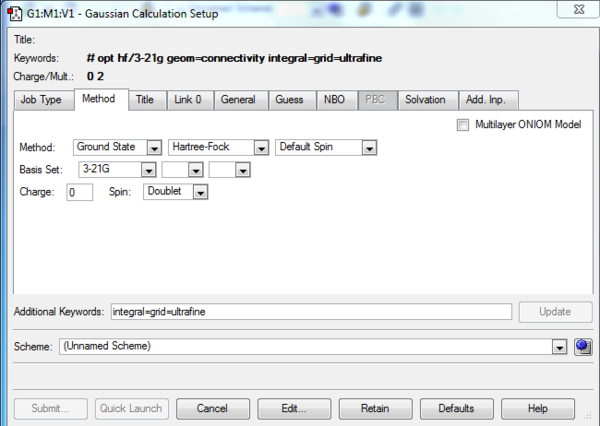Open the Ground State method dropdown
The width and height of the screenshot is (600, 426).
118,147
